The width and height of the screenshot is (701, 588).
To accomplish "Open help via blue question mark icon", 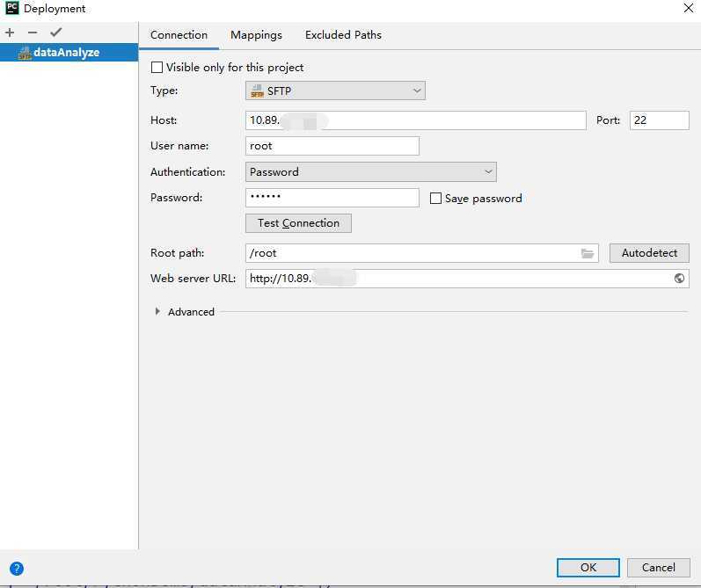I will point(16,568).
